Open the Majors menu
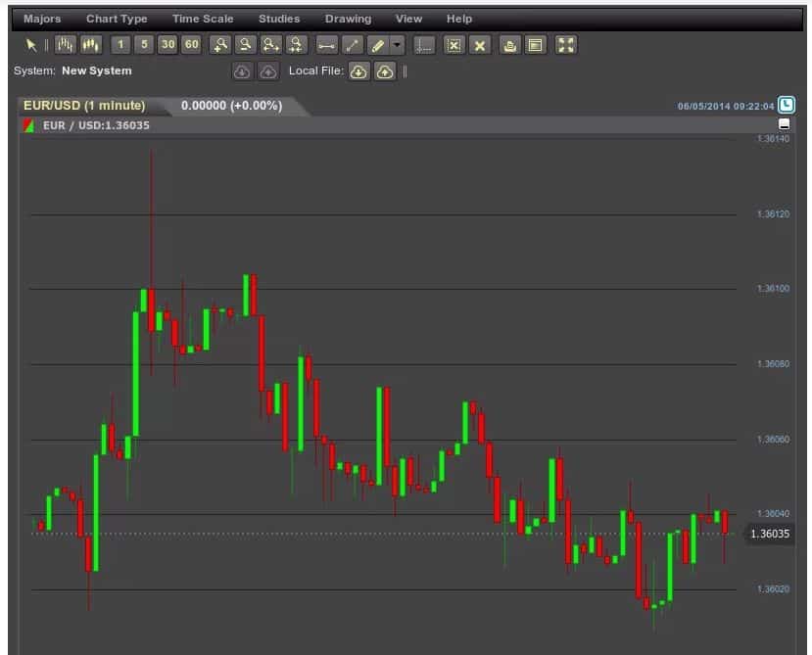812x655 pixels. click(42, 19)
